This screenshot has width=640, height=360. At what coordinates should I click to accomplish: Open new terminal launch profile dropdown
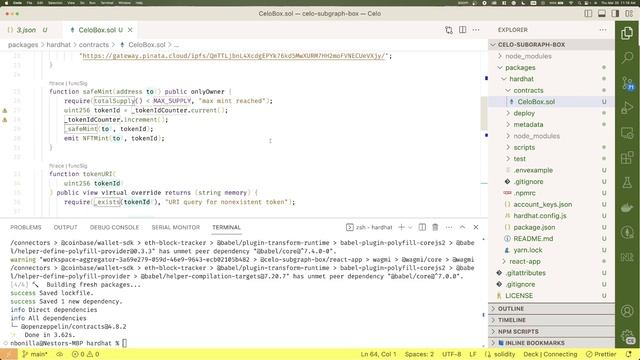point(410,227)
